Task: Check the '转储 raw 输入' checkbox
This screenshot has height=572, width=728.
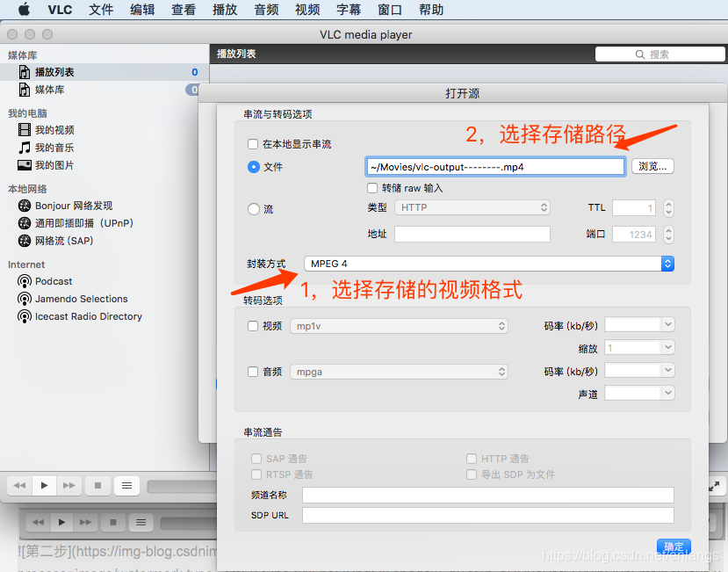Action: (372, 188)
